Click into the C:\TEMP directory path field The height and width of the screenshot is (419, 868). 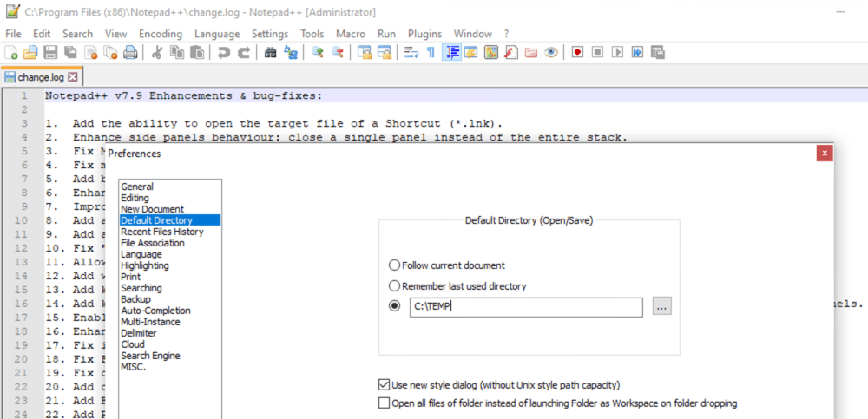(x=525, y=306)
